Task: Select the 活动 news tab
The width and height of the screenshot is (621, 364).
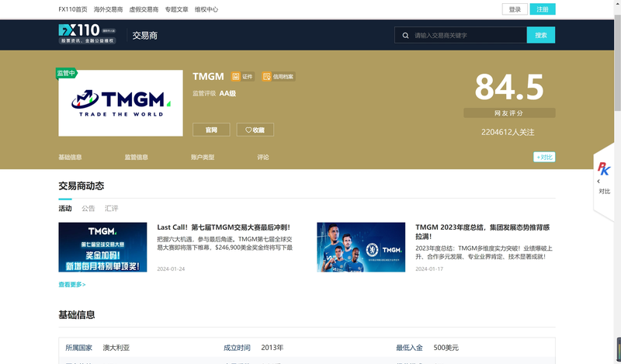Action: pos(65,208)
